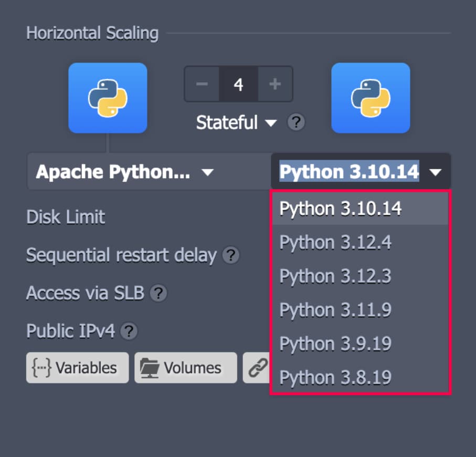Expand the Stateful scaling mode dropdown
This screenshot has height=457, width=476.
[236, 123]
